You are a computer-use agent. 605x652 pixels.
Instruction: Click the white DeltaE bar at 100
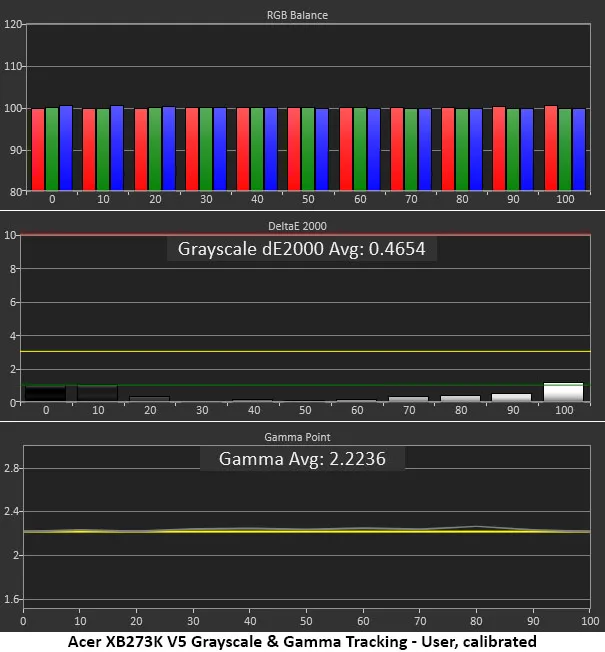[563, 392]
